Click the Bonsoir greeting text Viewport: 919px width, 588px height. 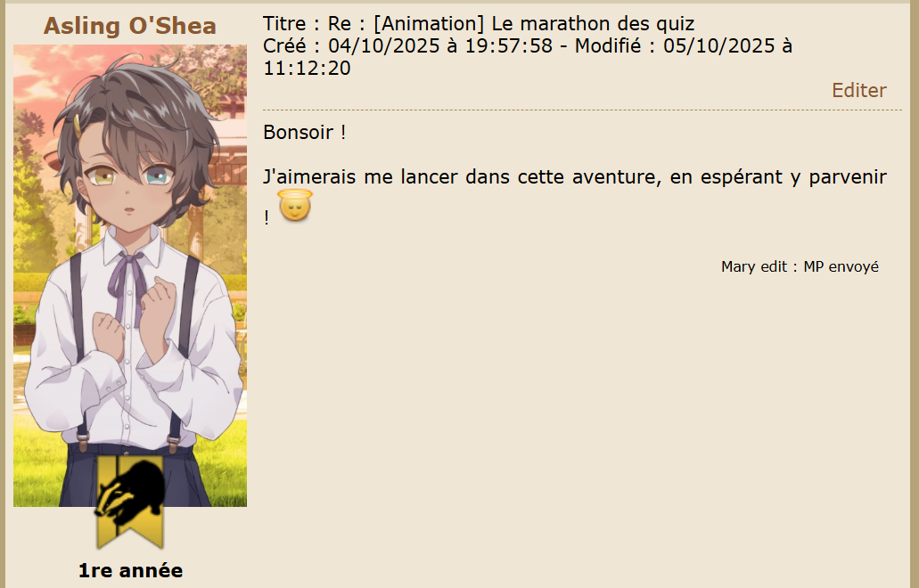tap(304, 133)
